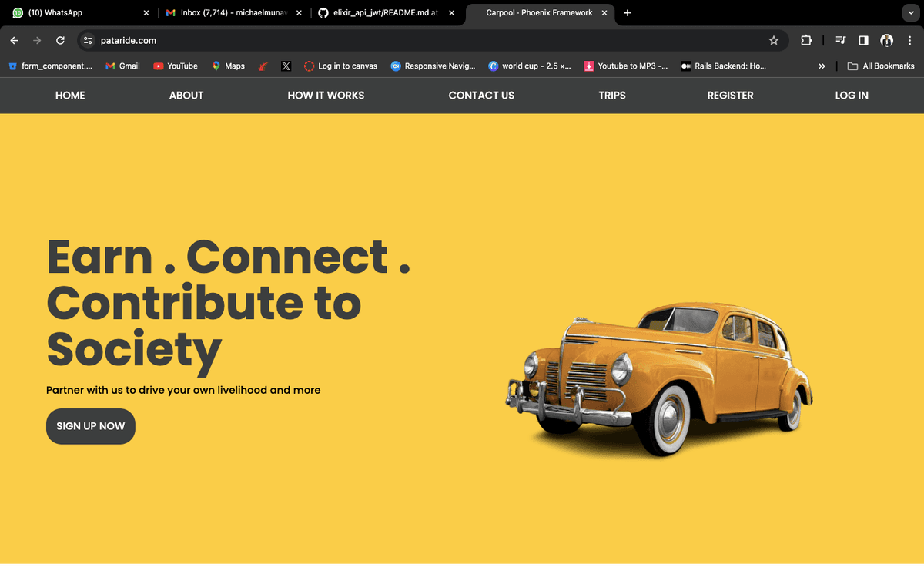Open HOW IT WORKS nav item
This screenshot has width=924, height=578.
pyautogui.click(x=326, y=96)
